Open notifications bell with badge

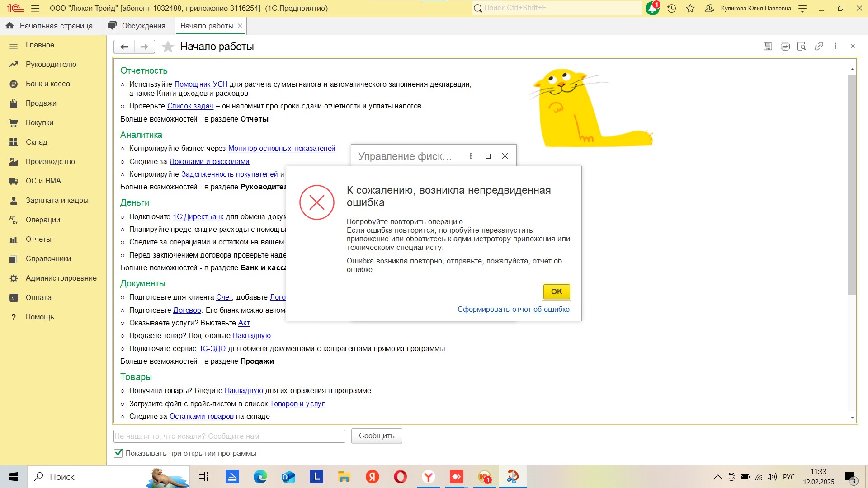652,8
